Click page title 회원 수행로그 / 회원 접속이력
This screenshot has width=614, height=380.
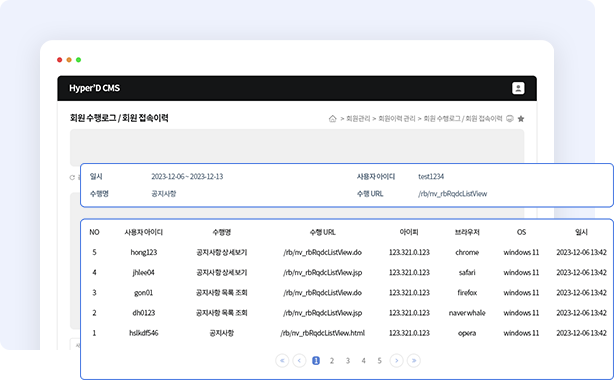(x=119, y=118)
